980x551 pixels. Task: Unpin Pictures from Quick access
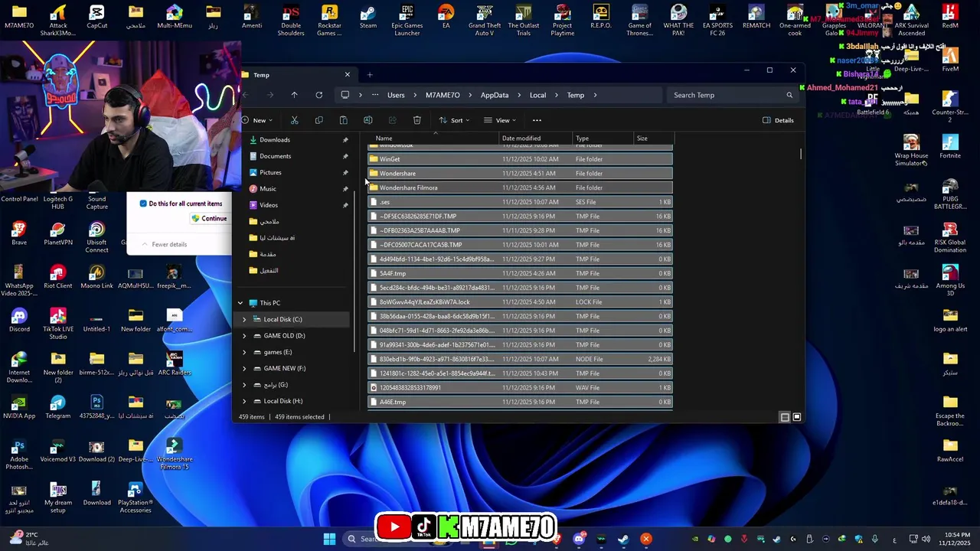[345, 173]
